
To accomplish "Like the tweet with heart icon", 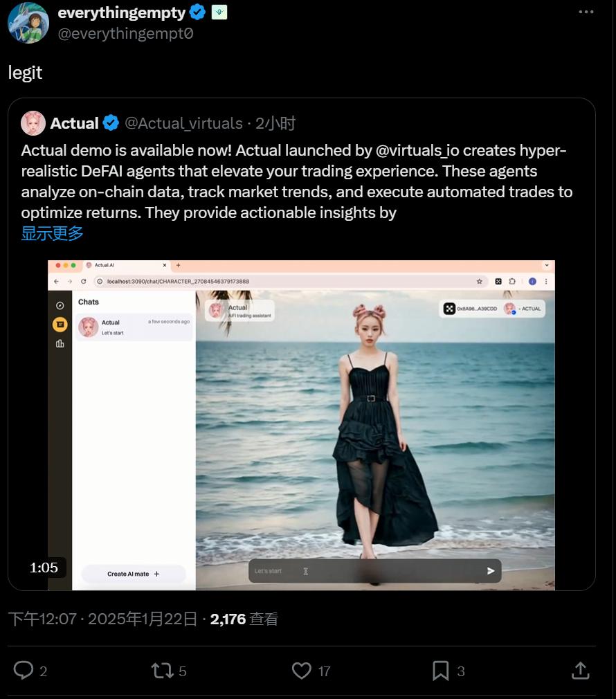I will point(302,670).
